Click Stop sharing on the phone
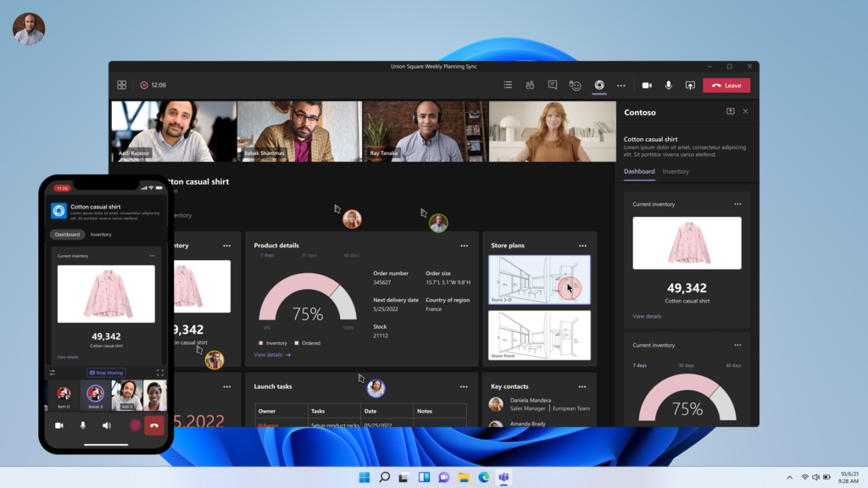868x488 pixels. coord(106,372)
